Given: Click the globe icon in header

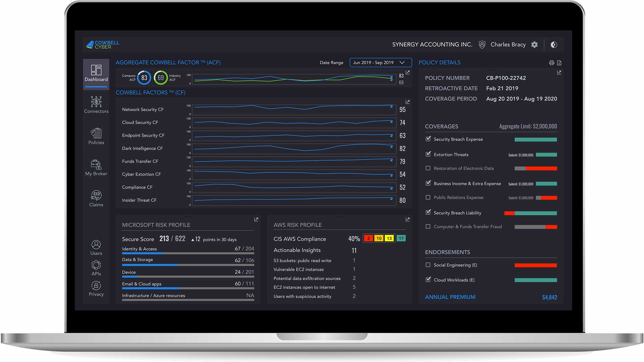Looking at the screenshot, I should [554, 45].
